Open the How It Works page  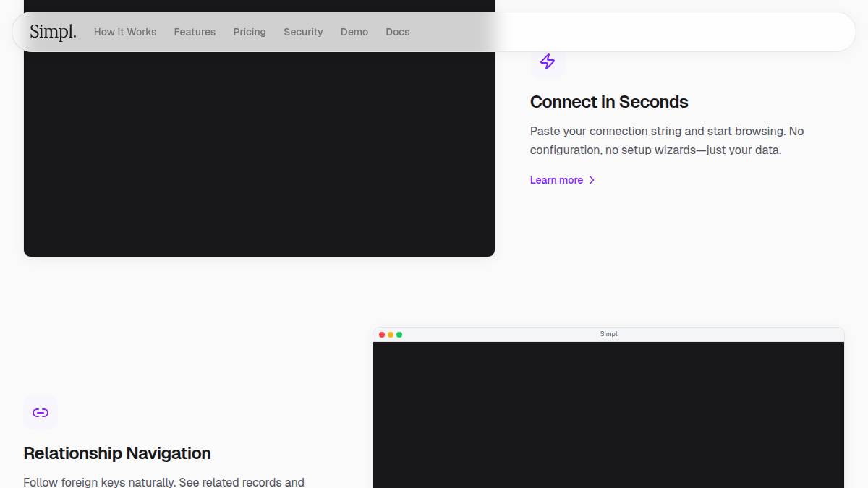[x=125, y=32]
